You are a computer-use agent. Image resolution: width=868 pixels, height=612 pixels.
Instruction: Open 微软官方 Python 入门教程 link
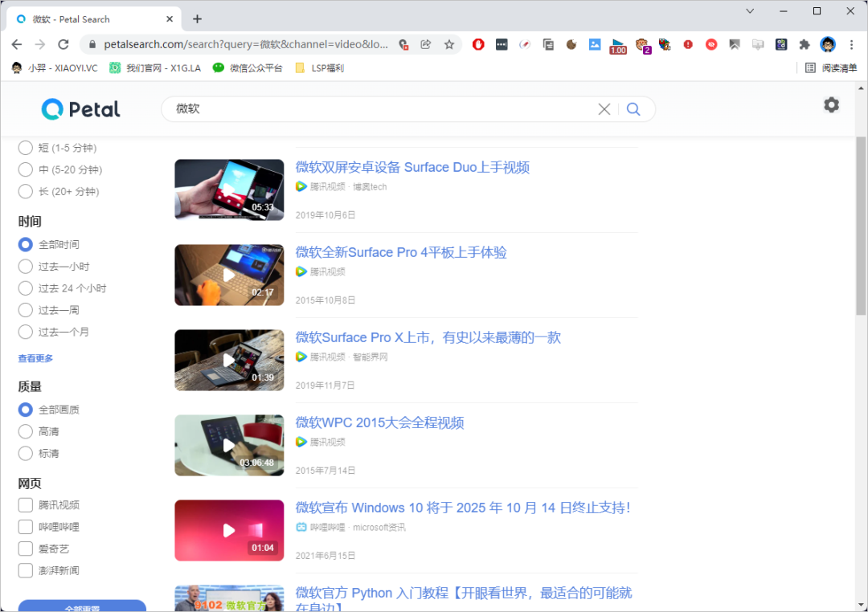[x=464, y=598]
